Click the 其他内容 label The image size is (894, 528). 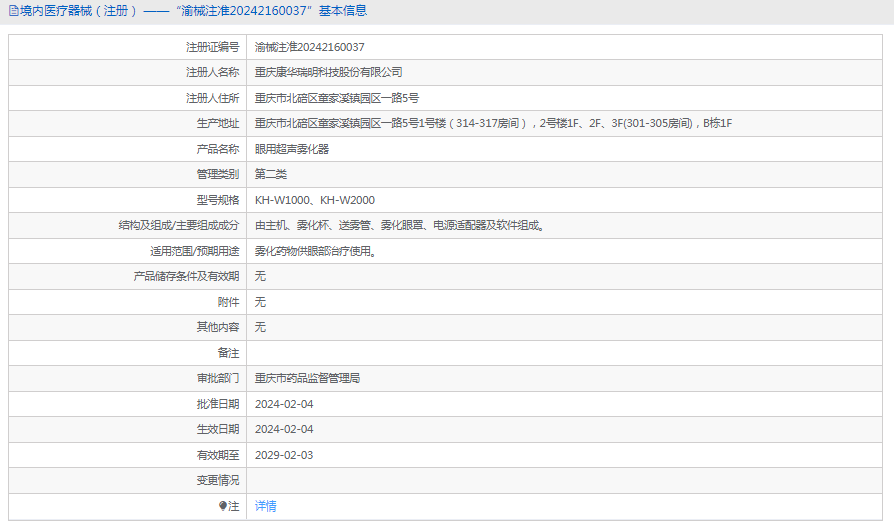click(x=218, y=327)
